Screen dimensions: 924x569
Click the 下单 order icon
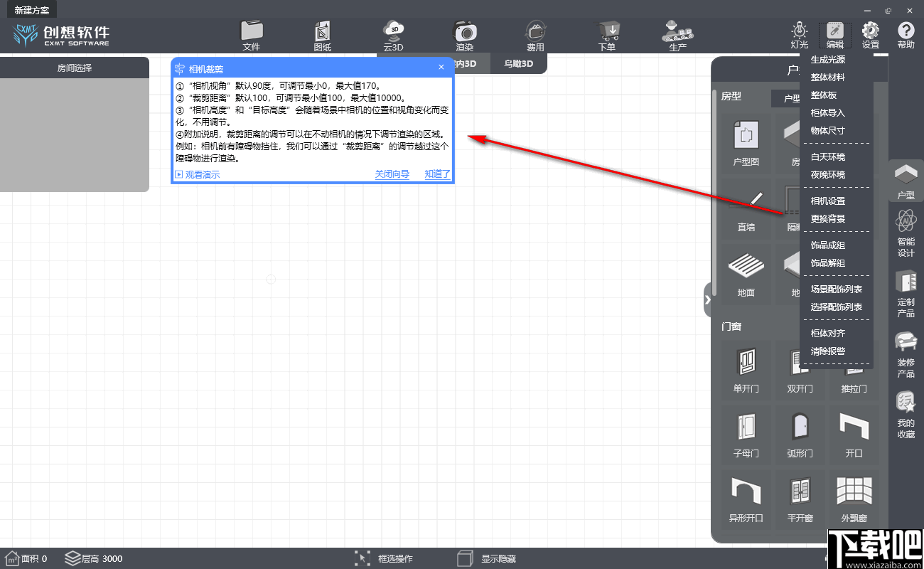(607, 36)
